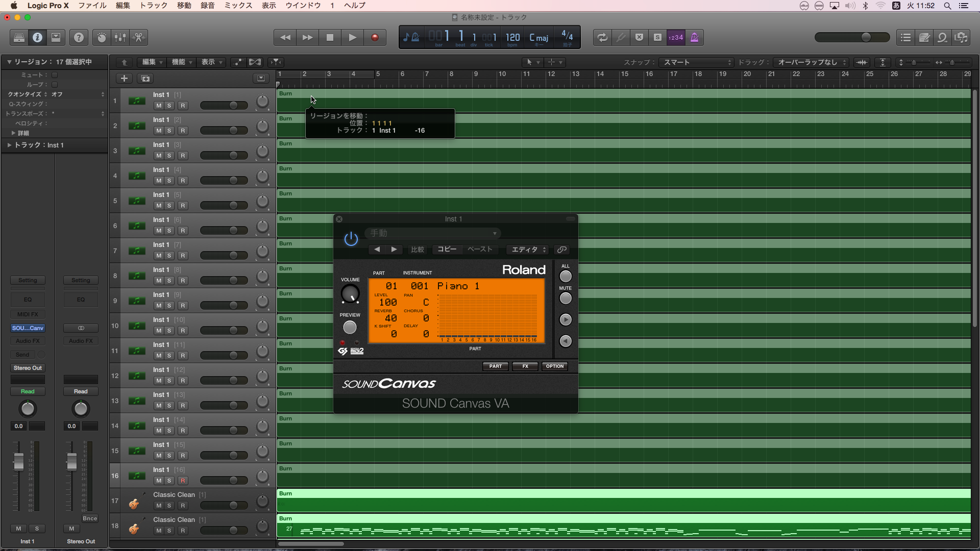Click the OPTION button in Sound Canvas
This screenshot has width=980, height=551.
[x=555, y=366]
